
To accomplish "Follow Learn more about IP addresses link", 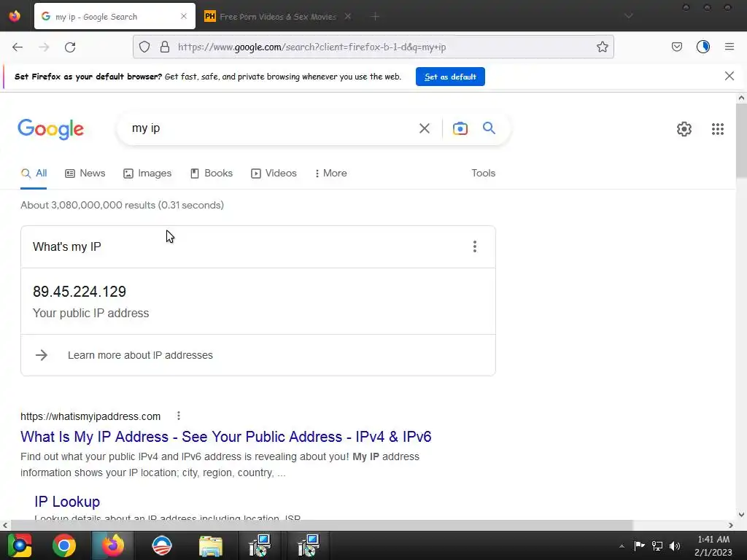I will (140, 355).
